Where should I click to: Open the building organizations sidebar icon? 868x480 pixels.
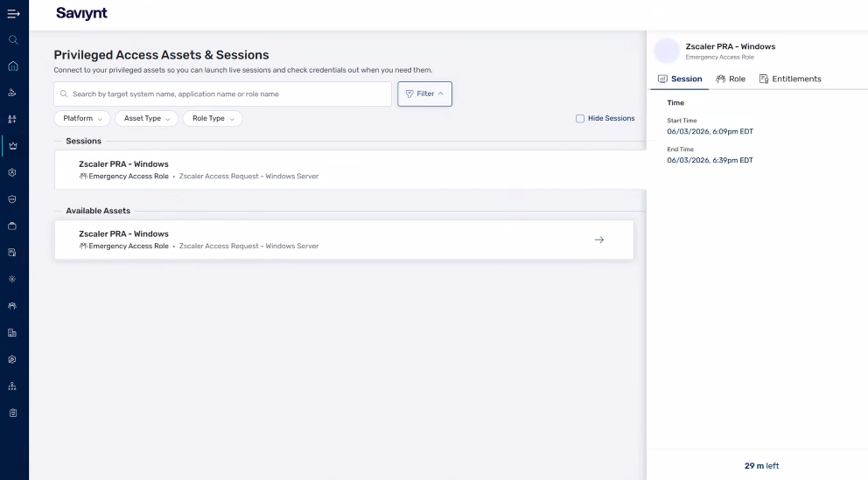point(12,333)
